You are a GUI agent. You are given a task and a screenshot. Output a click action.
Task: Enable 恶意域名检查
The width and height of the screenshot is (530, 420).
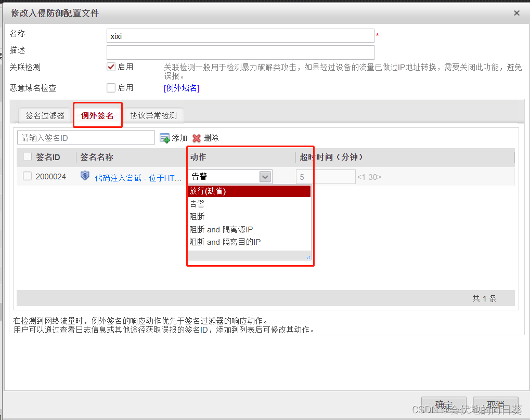tap(110, 87)
